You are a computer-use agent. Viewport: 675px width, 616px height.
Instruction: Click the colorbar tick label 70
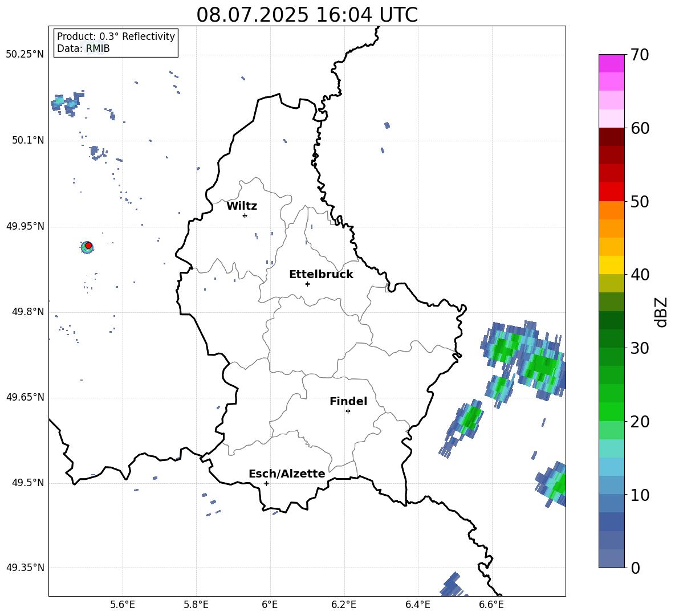(x=639, y=55)
